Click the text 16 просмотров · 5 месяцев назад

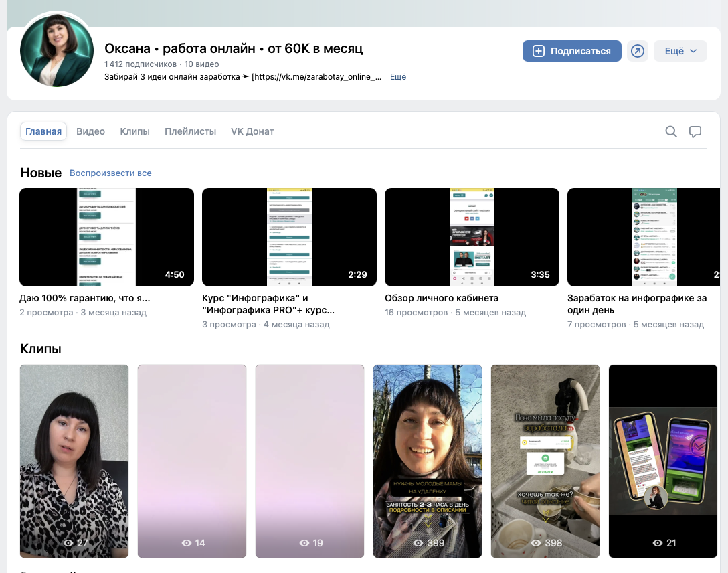point(456,313)
